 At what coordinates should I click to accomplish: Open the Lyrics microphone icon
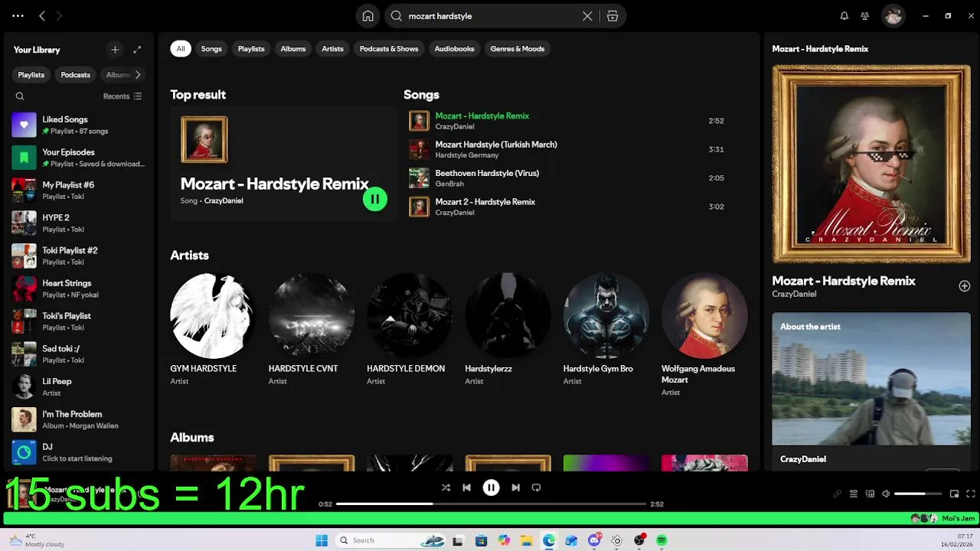(x=837, y=494)
